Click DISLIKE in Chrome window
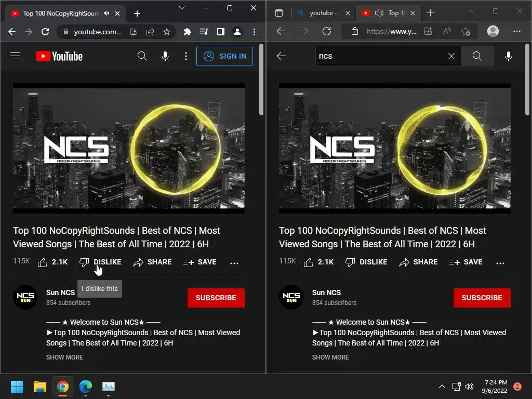This screenshot has width=532, height=399. tap(100, 262)
